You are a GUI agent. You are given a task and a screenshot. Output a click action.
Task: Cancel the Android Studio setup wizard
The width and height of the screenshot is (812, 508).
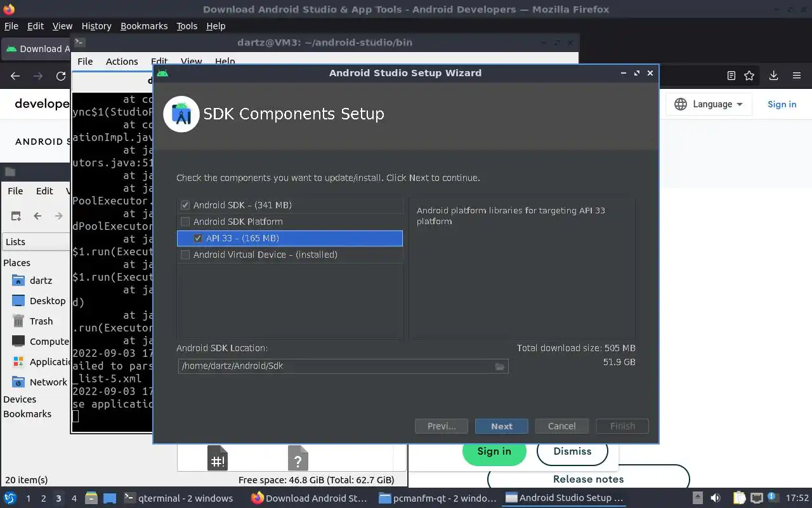click(561, 426)
